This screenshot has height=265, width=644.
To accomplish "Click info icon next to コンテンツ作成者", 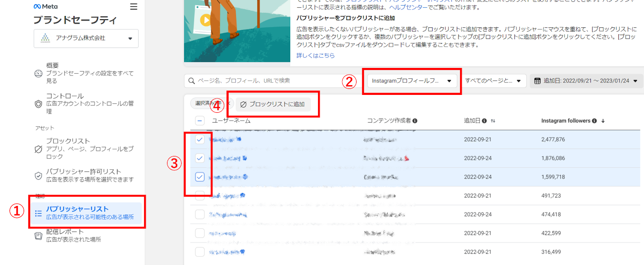I will pyautogui.click(x=415, y=121).
